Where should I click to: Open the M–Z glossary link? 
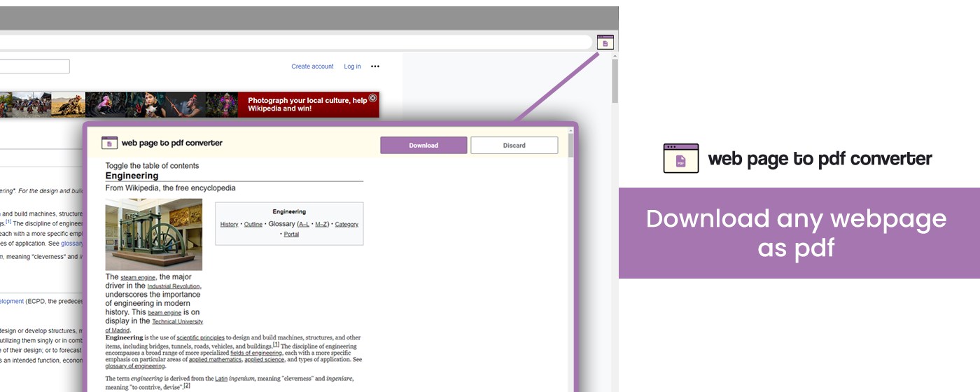pyautogui.click(x=321, y=225)
